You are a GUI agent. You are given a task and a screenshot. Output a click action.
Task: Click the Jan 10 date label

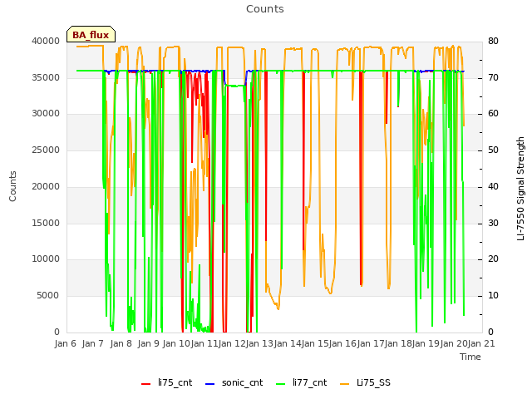coord(176,343)
